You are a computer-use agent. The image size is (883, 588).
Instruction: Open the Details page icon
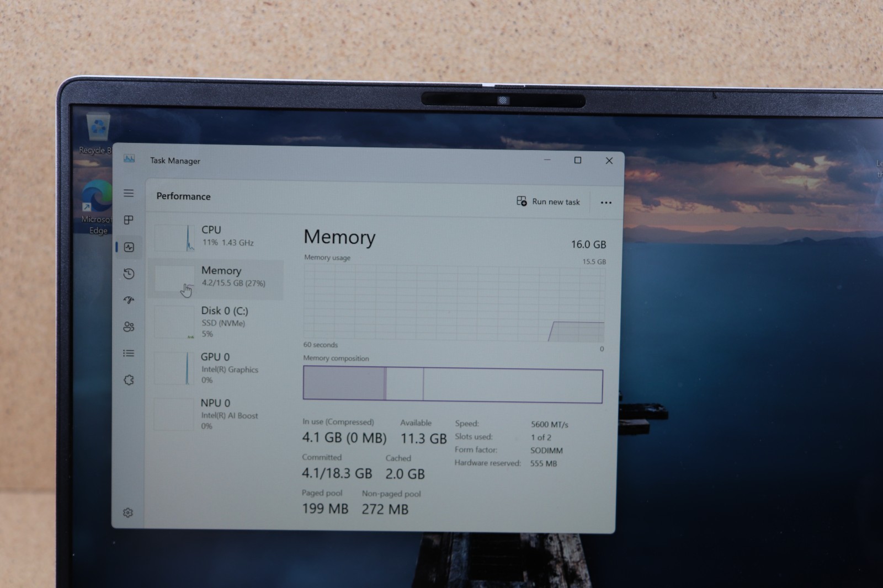pyautogui.click(x=129, y=353)
